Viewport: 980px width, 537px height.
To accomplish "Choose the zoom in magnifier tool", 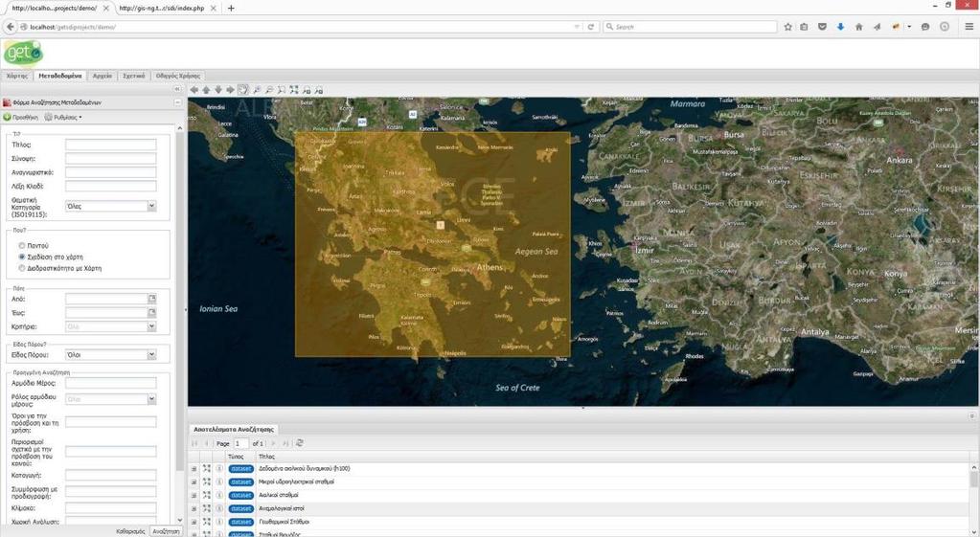I will click(256, 90).
